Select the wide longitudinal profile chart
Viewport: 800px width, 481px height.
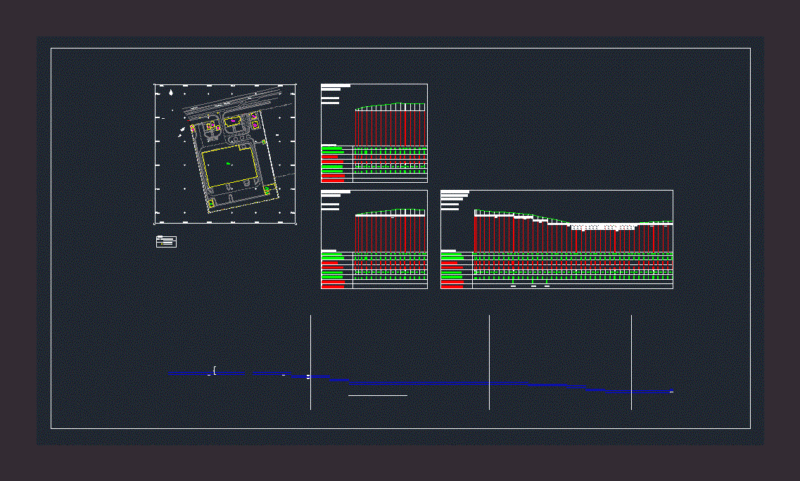[557, 240]
